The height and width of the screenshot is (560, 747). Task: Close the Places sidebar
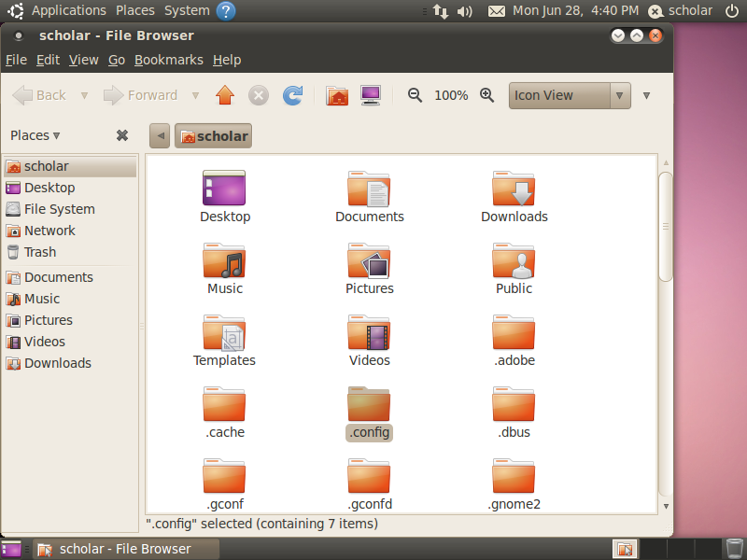click(122, 135)
